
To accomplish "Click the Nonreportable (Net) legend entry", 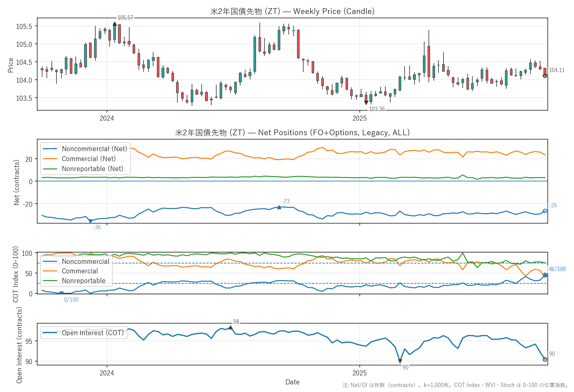I will tap(92, 169).
